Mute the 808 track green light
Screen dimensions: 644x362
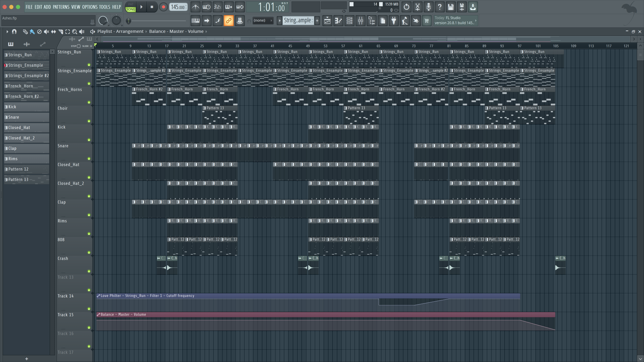click(x=89, y=252)
